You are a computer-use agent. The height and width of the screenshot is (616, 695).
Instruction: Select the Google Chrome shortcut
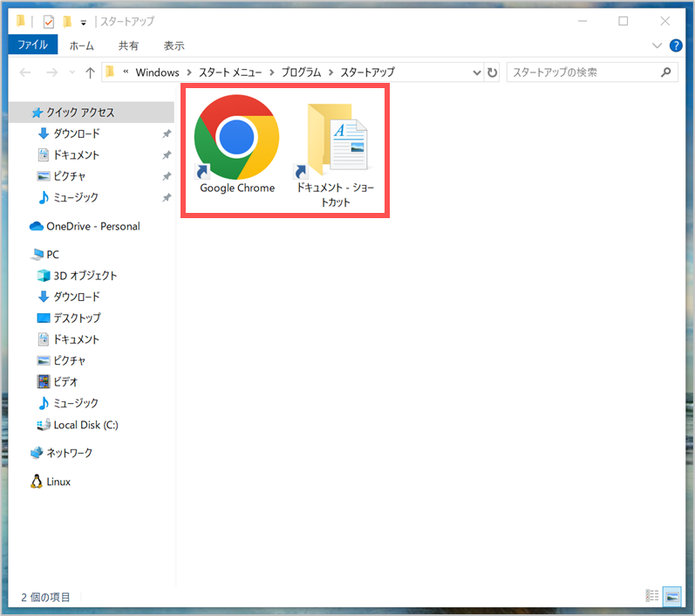[237, 145]
